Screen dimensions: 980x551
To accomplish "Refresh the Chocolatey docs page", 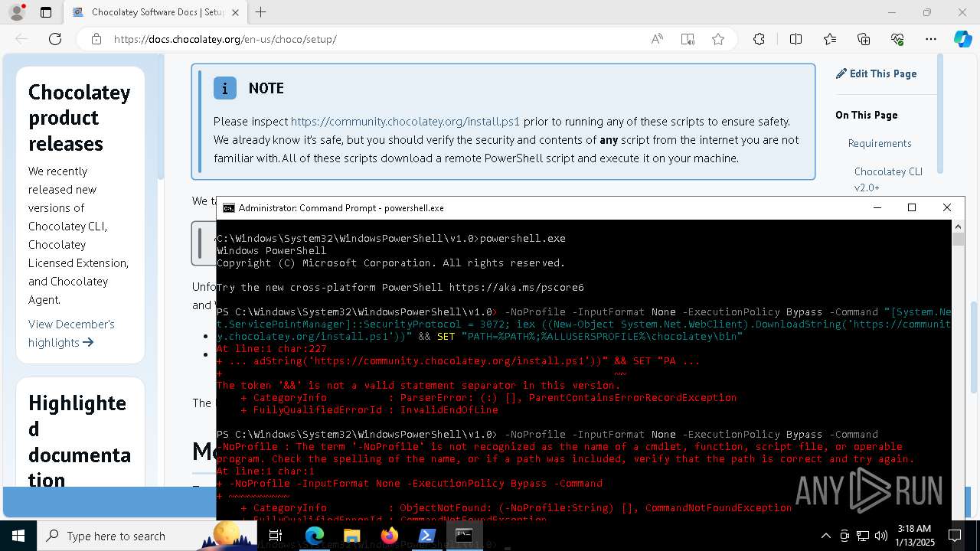I will click(x=55, y=39).
